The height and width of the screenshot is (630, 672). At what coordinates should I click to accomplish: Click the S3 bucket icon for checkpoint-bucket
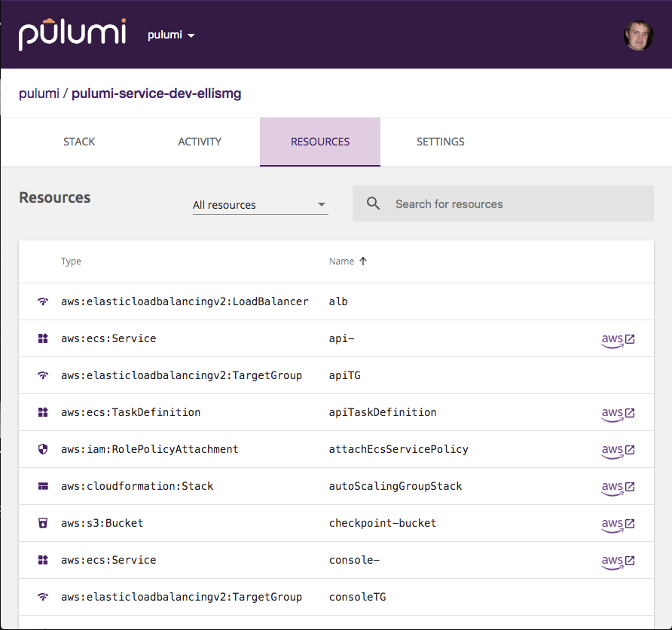tap(43, 523)
